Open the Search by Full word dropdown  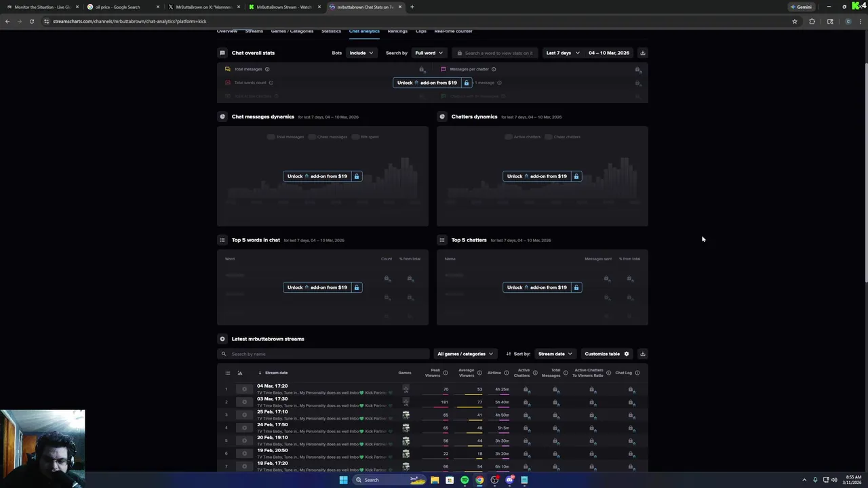[x=429, y=53]
